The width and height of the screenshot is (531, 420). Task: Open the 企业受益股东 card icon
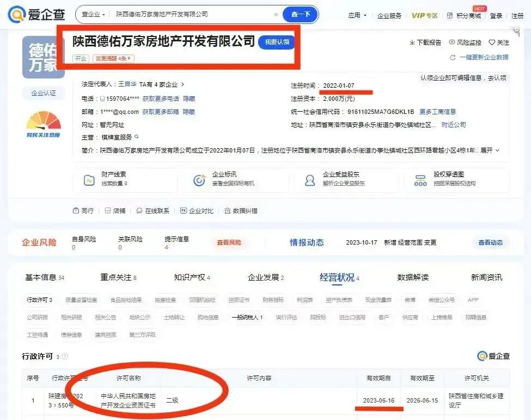coord(310,180)
